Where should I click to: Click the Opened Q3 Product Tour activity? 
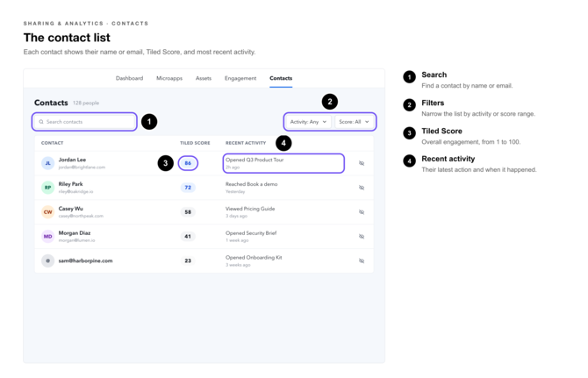coord(255,160)
